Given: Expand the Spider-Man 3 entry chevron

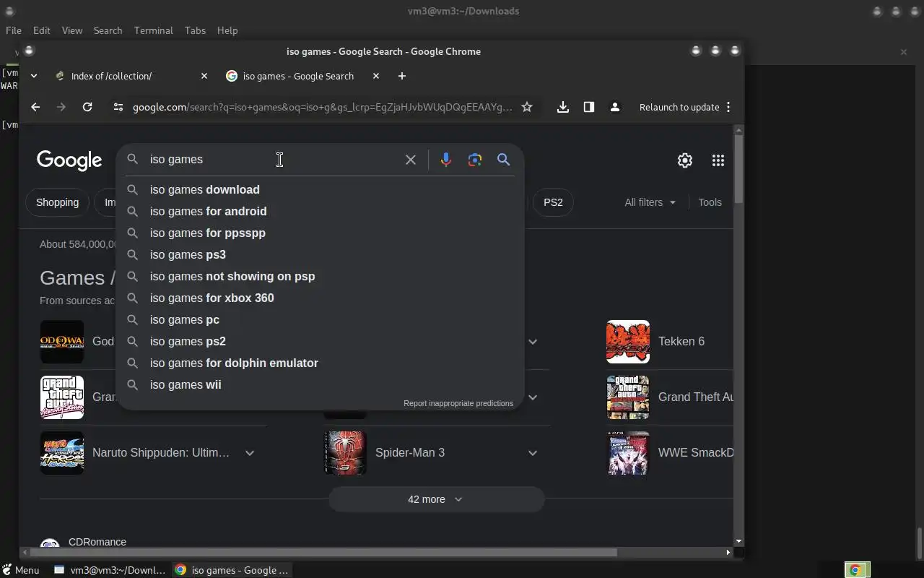Looking at the screenshot, I should tap(533, 453).
